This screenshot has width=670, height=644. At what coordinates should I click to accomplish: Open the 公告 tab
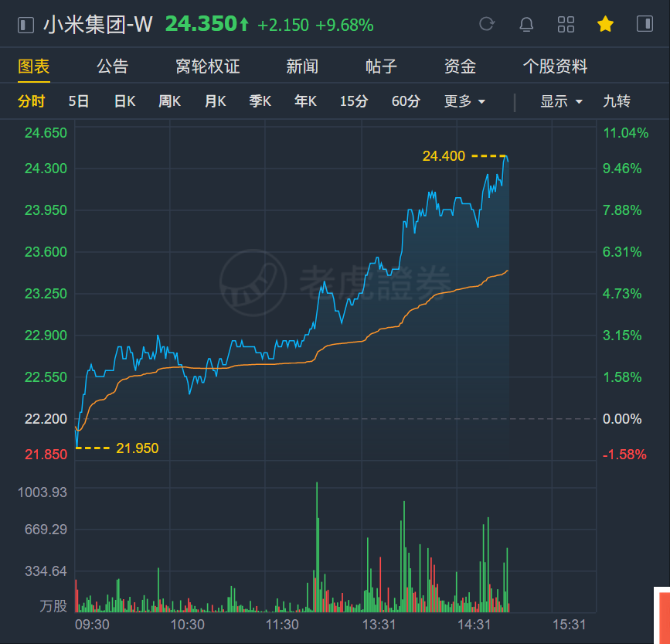pos(112,66)
